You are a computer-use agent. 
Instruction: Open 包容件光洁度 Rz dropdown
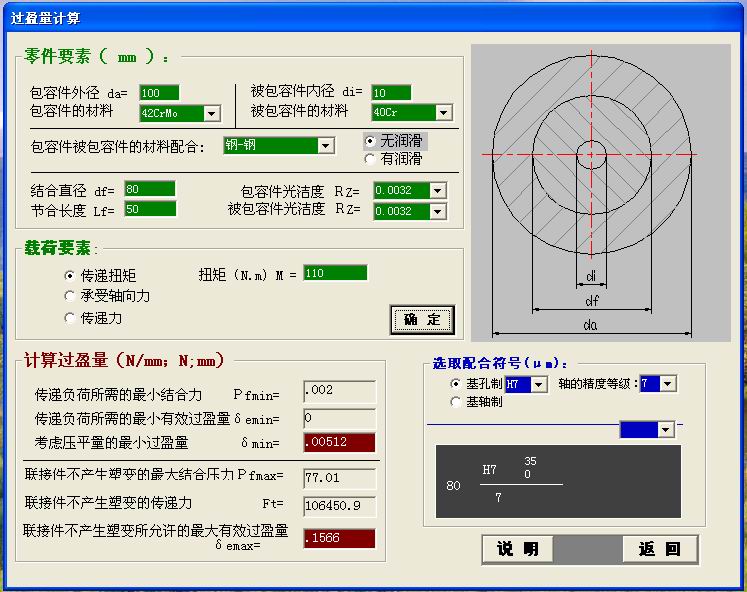(x=437, y=191)
